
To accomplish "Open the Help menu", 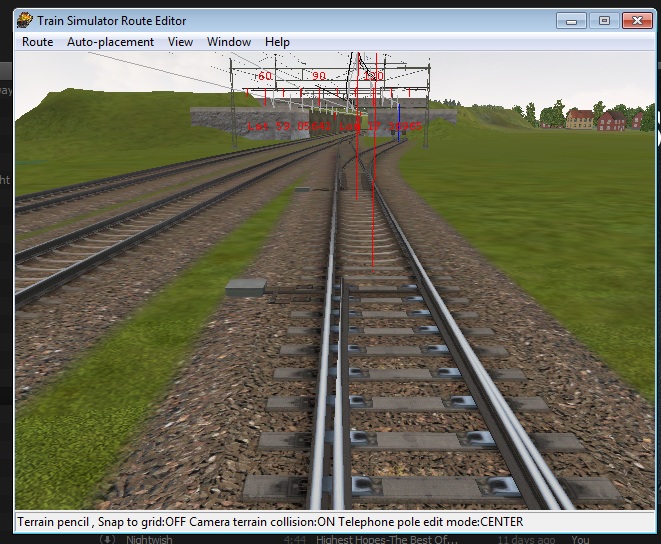I will [277, 42].
